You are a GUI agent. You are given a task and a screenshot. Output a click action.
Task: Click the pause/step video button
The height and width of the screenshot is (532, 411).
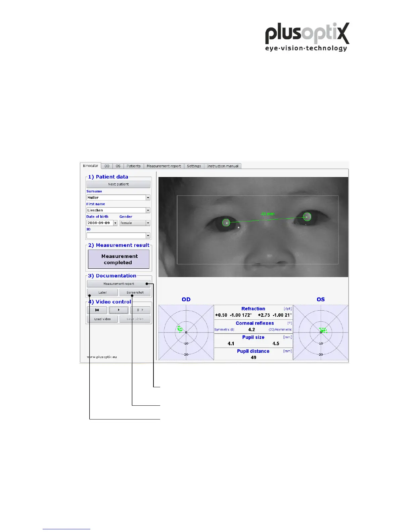pos(140,310)
